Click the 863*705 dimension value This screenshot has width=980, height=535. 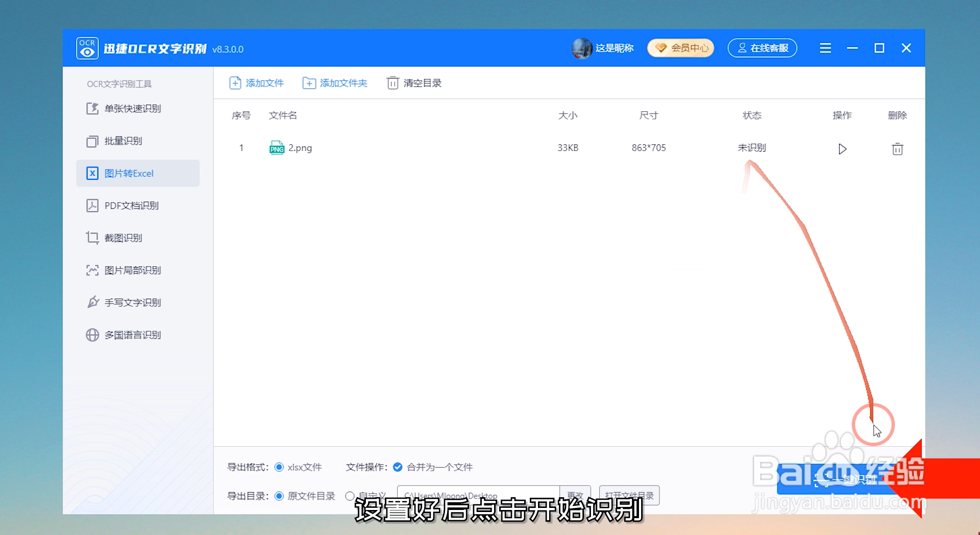(649, 148)
